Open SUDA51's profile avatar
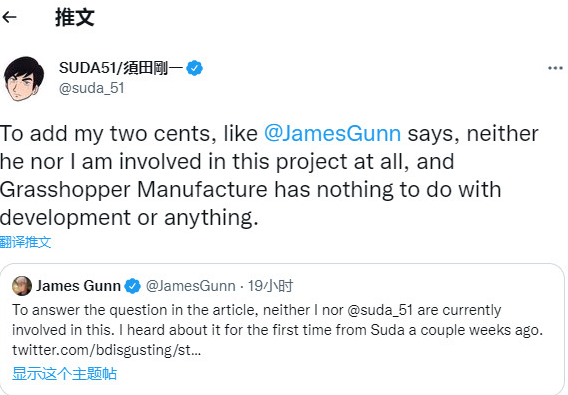 (x=24, y=79)
